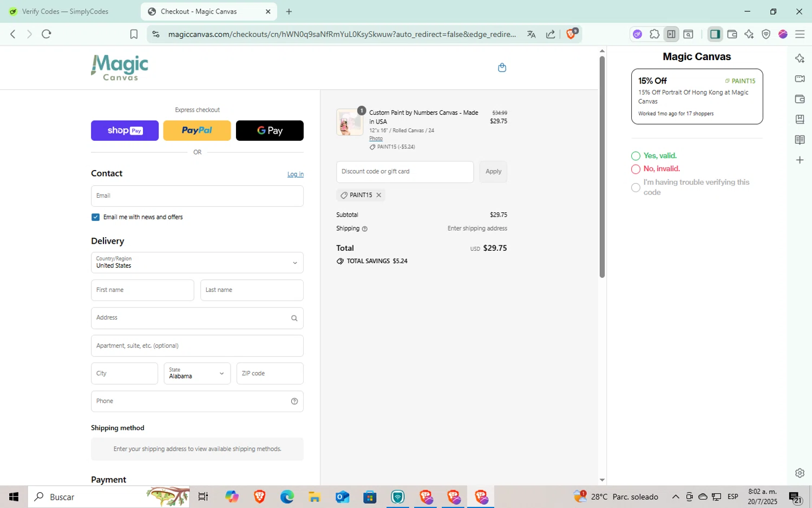812x508 pixels.
Task: Open the shopping cart bag icon
Action: point(502,68)
